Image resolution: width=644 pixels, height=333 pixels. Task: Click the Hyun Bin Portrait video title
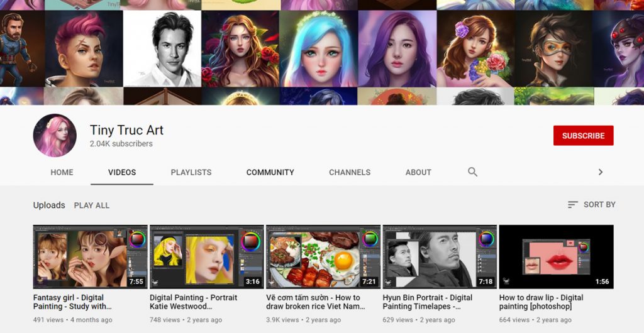click(427, 302)
